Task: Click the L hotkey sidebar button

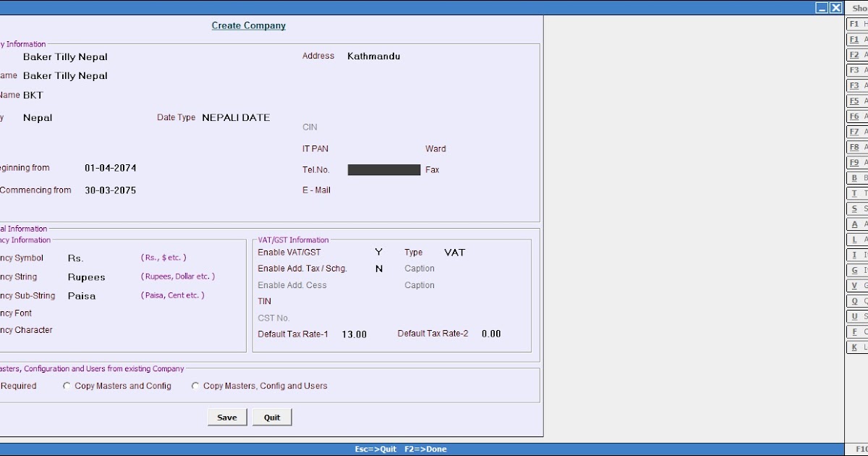Action: tap(857, 240)
